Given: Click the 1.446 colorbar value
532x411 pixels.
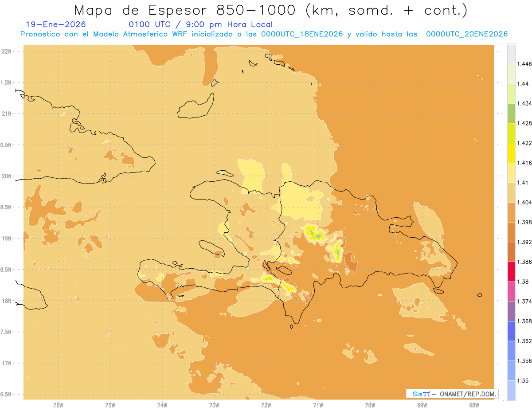Looking at the screenshot, I should 524,64.
